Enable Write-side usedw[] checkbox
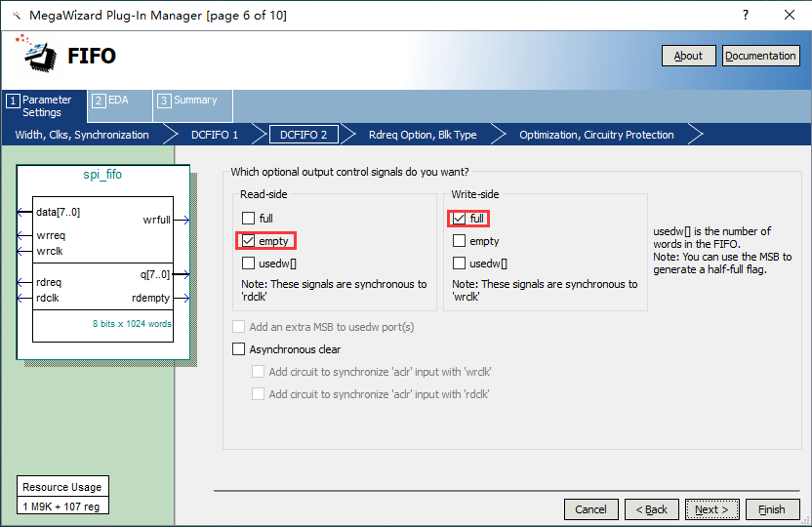Screen dimensions: 812x527 tap(460, 263)
